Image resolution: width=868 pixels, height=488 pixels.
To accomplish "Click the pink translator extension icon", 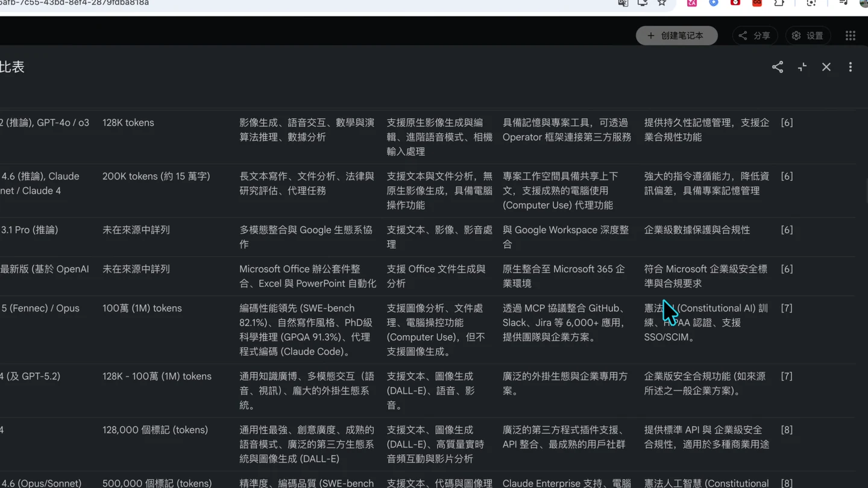I will (692, 3).
